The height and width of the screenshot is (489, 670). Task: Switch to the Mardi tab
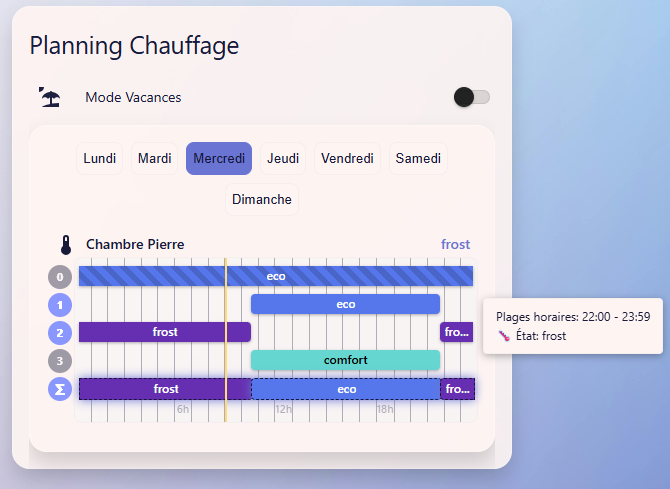pyautogui.click(x=155, y=158)
